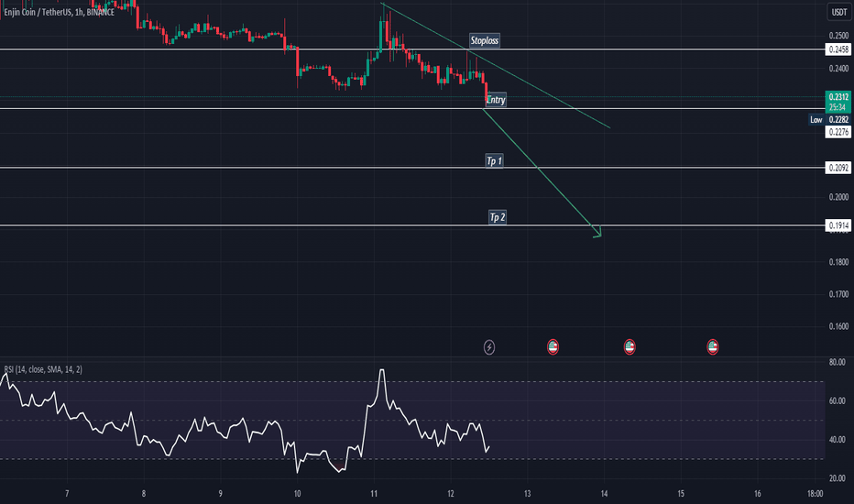
Task: Click the RSI (14, close, SMA, 14, 2) legend
Action: coord(43,369)
